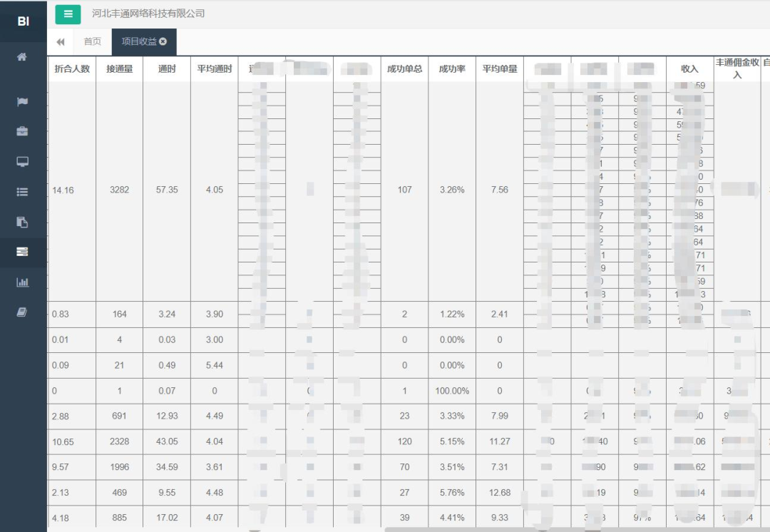Click the 折合人数 column header
The height and width of the screenshot is (532, 770).
(72, 68)
